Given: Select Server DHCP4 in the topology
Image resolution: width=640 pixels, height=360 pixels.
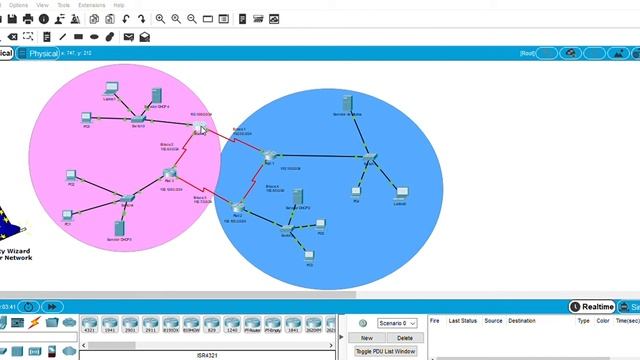Looking at the screenshot, I should pos(156,96).
